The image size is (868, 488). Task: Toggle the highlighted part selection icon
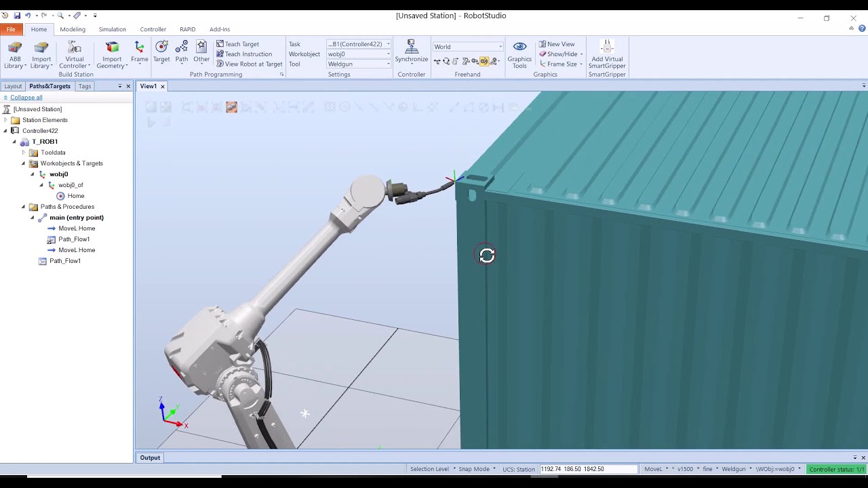click(231, 107)
